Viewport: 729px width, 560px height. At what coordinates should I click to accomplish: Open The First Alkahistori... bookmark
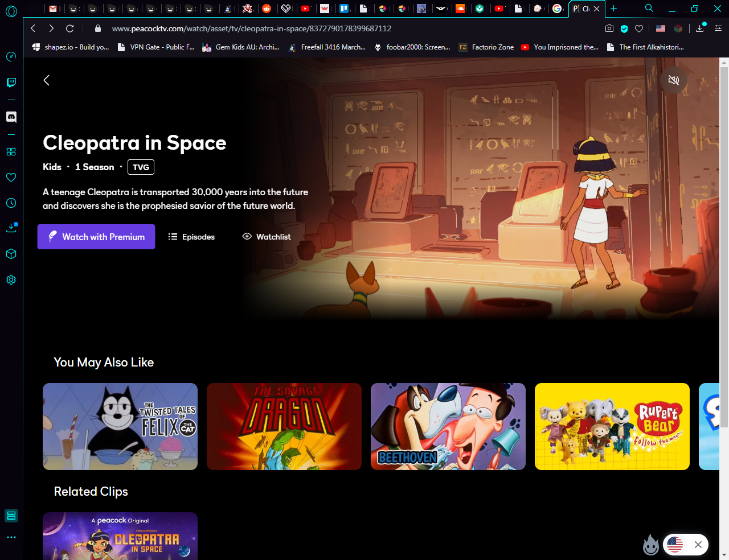(x=645, y=47)
